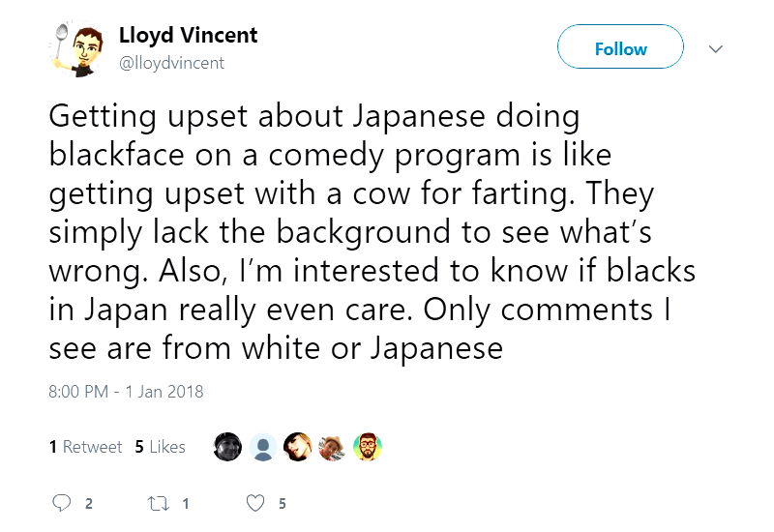The image size is (774, 532).
Task: Visit the @lloydvincent handle link
Action: tap(171, 62)
